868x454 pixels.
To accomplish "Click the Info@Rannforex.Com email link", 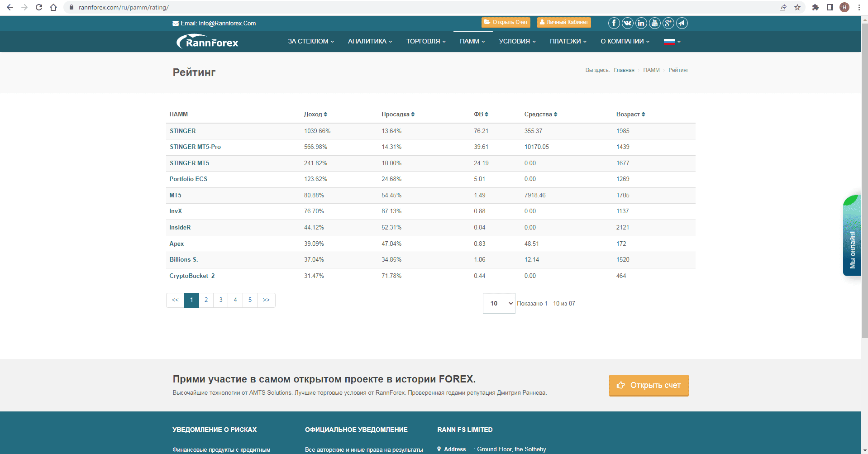I will [227, 24].
